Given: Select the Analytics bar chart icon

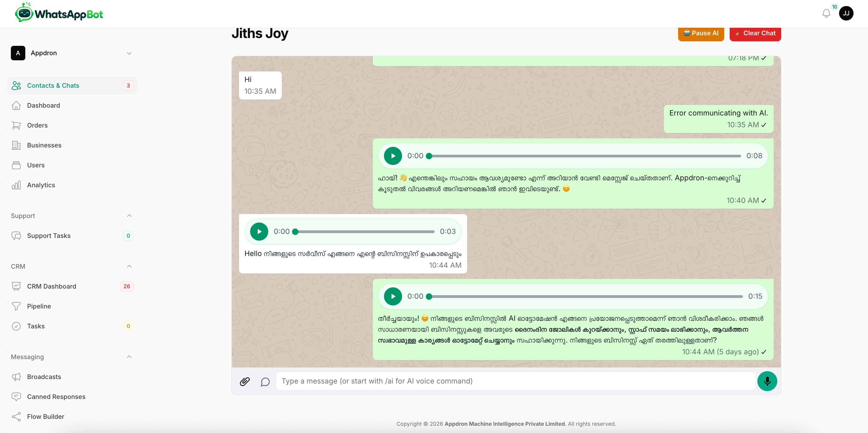Looking at the screenshot, I should 16,185.
